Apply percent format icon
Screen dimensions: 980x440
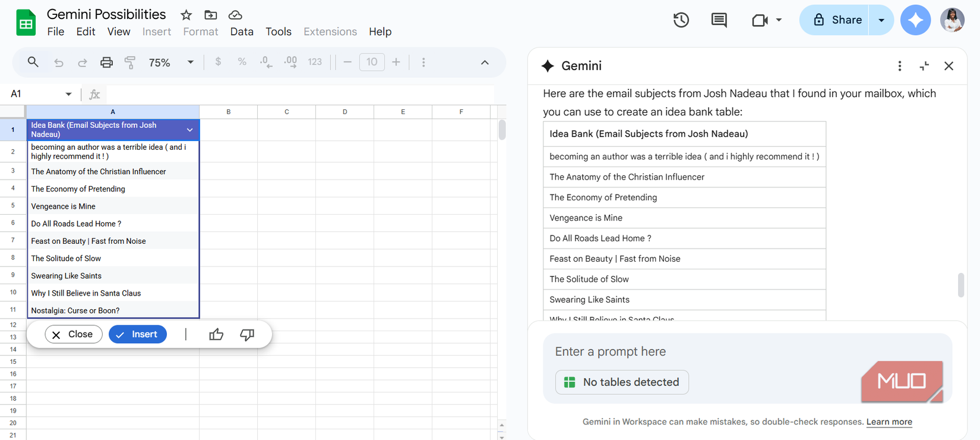(x=242, y=62)
